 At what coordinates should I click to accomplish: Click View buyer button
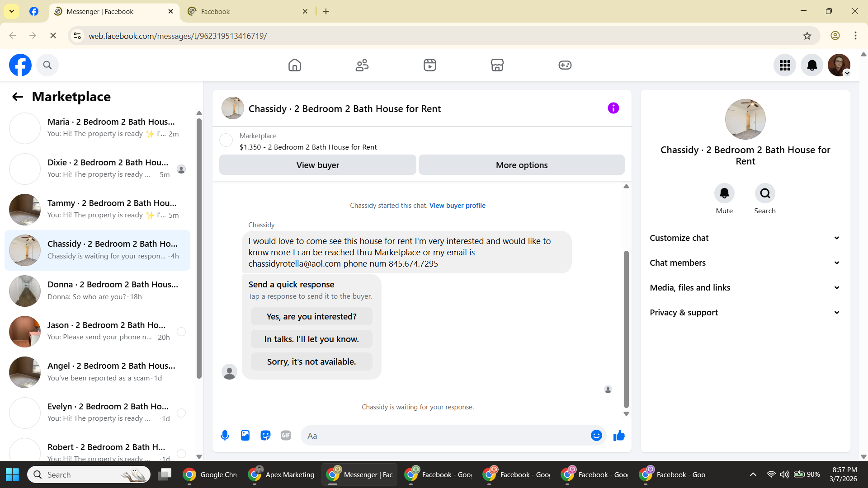point(318,165)
